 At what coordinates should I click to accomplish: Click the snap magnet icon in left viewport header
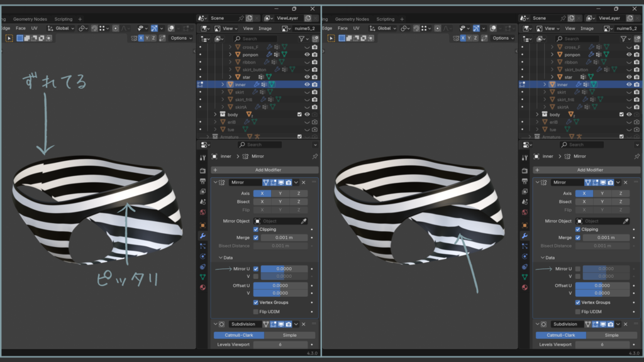point(95,28)
